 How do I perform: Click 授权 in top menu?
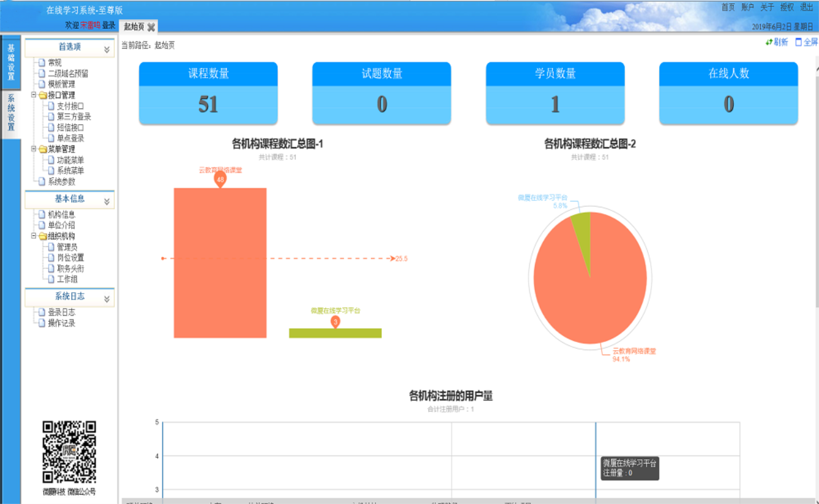[x=787, y=8]
